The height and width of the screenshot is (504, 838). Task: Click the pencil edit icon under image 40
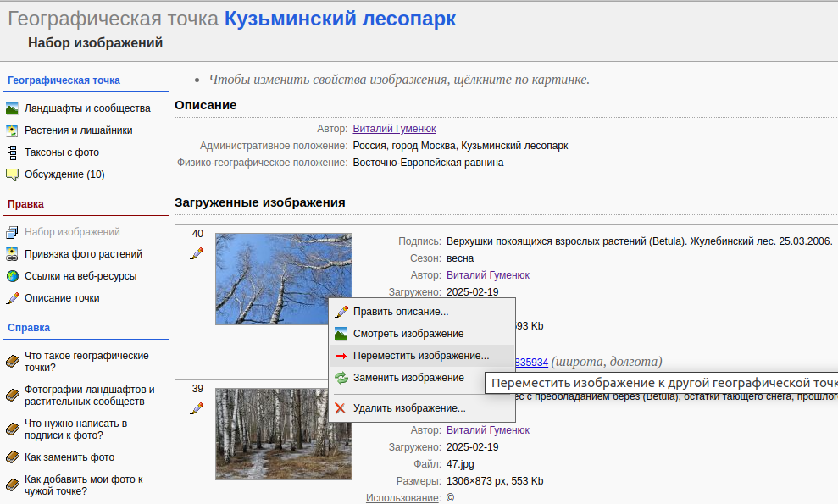click(x=197, y=252)
